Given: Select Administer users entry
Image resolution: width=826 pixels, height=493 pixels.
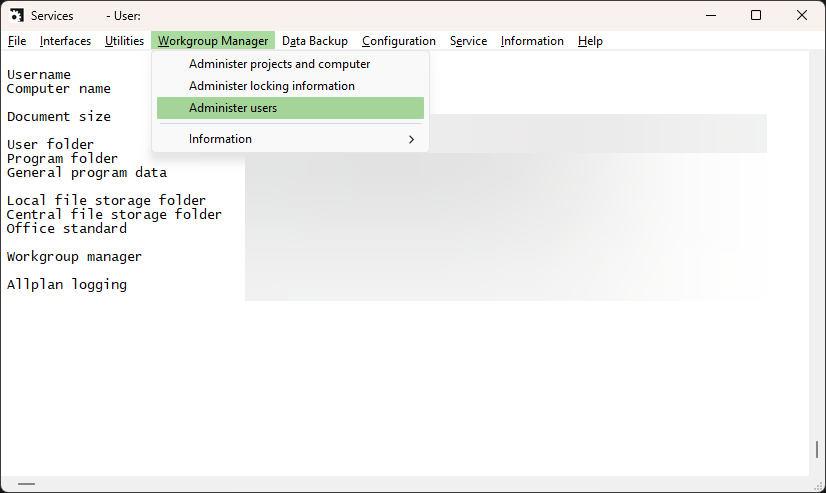Looking at the screenshot, I should click(290, 108).
